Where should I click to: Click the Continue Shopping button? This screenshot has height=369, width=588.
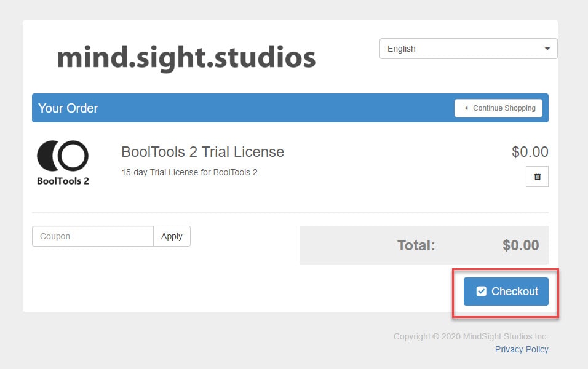tap(498, 108)
